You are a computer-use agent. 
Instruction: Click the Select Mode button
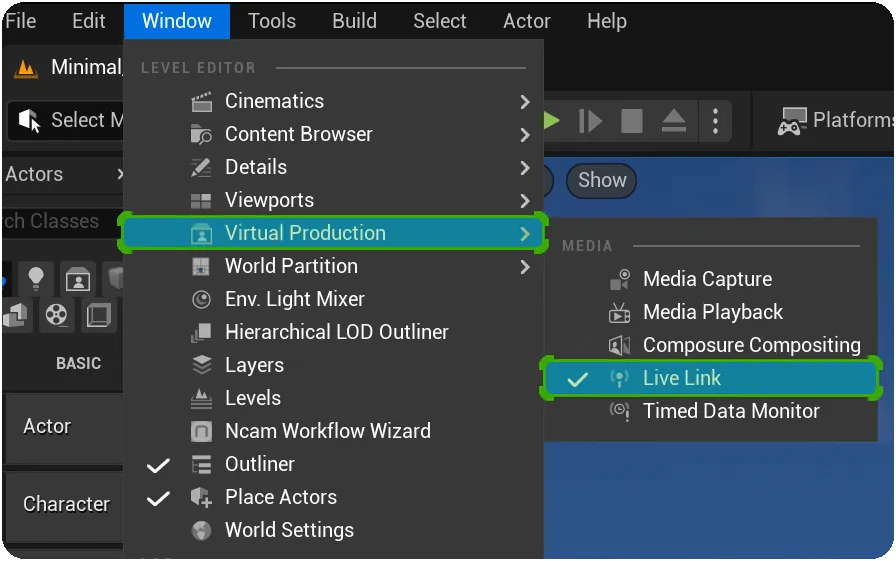click(x=66, y=121)
